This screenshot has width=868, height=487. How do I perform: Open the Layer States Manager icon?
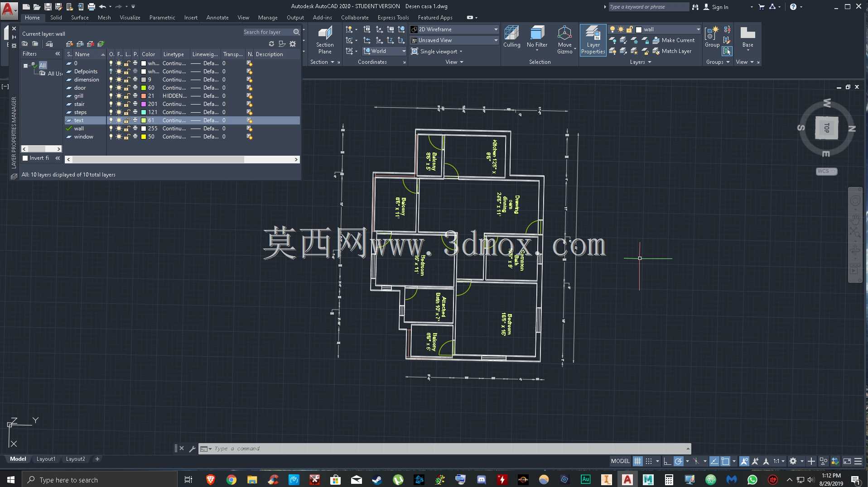click(x=49, y=44)
